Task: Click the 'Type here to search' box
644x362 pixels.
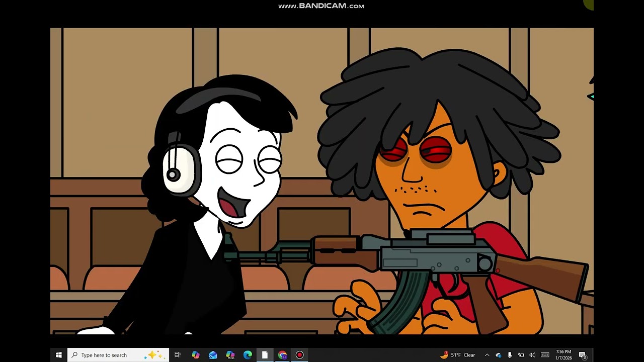Action: (118, 355)
